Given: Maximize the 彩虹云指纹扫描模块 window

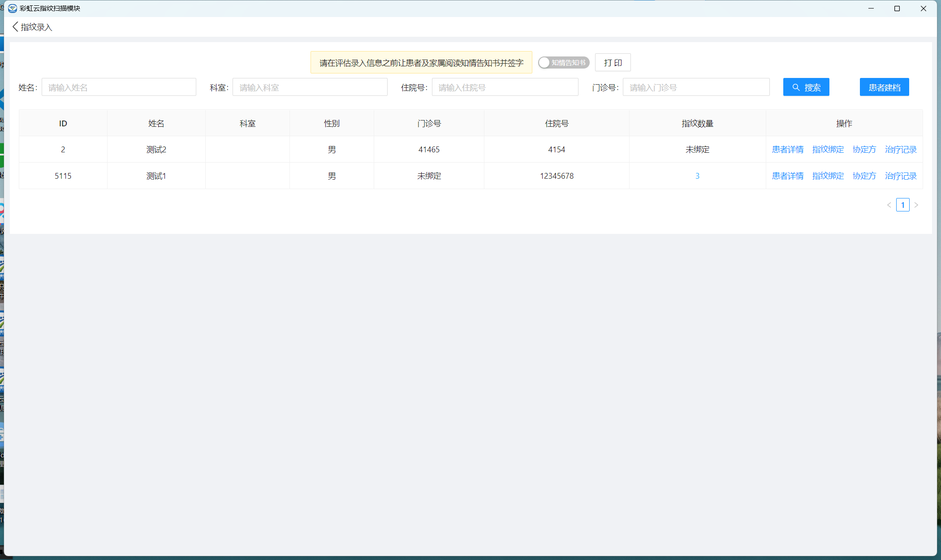Looking at the screenshot, I should coord(897,9).
